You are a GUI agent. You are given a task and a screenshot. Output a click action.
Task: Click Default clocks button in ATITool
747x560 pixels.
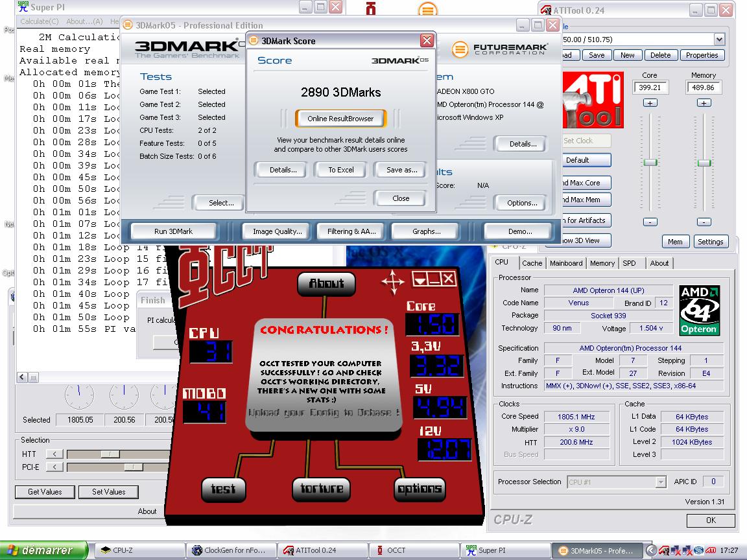coord(586,160)
